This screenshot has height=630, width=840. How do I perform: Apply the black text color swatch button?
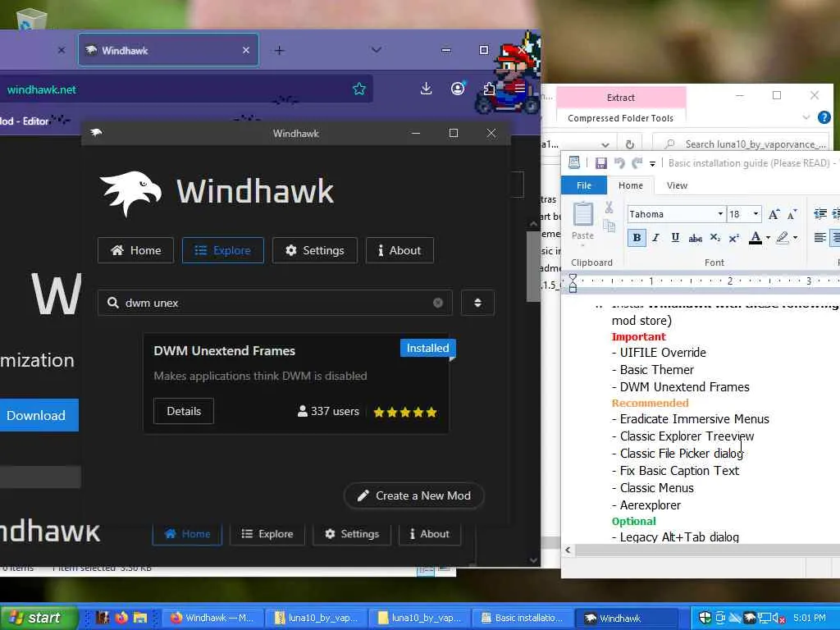756,238
